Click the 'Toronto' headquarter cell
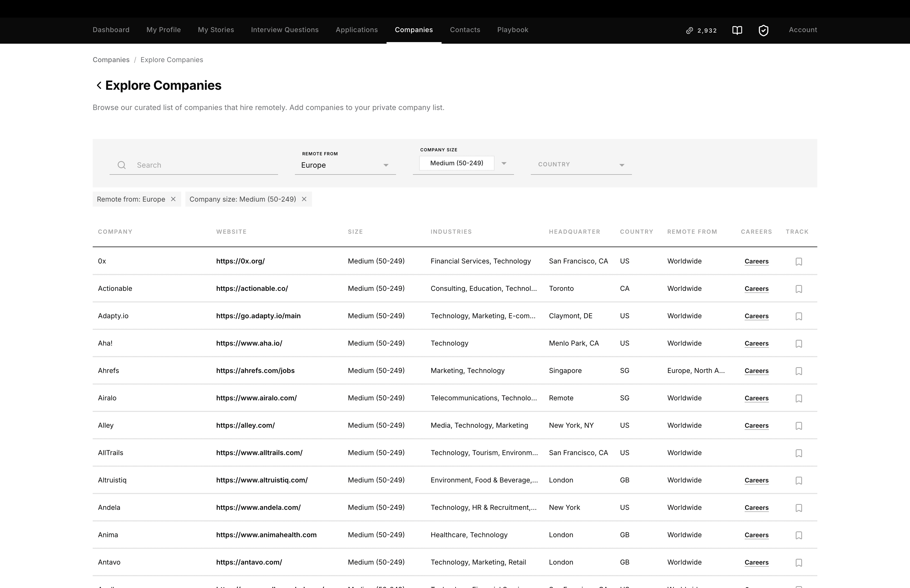 pos(561,288)
